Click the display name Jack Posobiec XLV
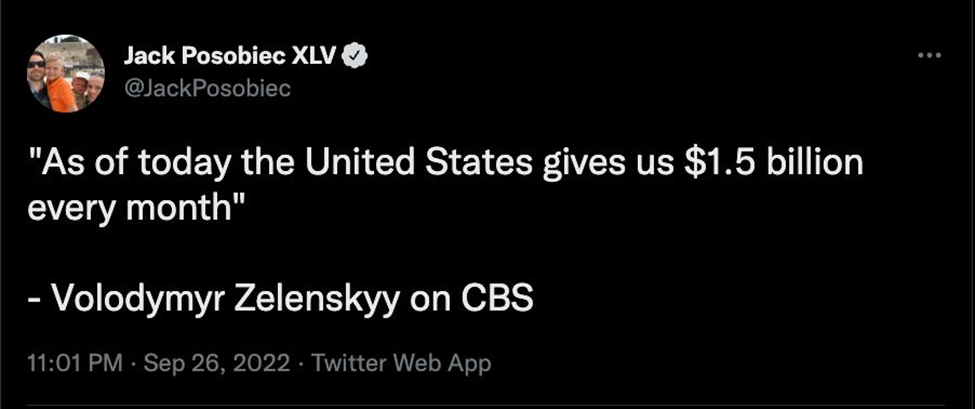975x409 pixels. pyautogui.click(x=229, y=58)
